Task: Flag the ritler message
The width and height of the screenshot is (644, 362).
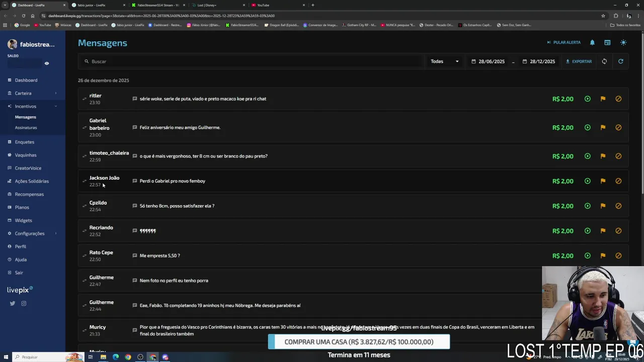Action: [x=603, y=99]
